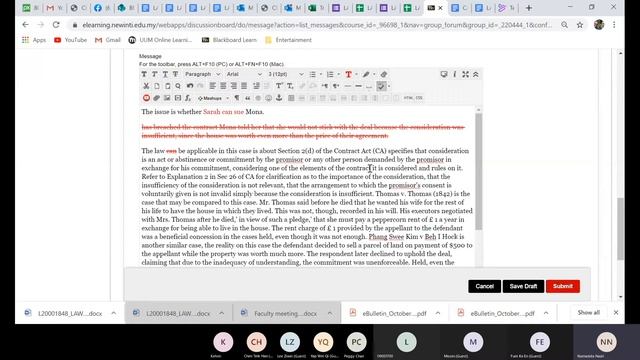The height and width of the screenshot is (360, 640).
Task: Toggle spell check as you type
Action: 381,86
